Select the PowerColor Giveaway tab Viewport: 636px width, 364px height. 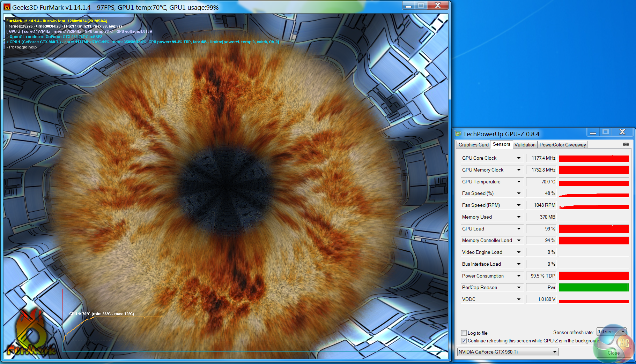tap(562, 145)
